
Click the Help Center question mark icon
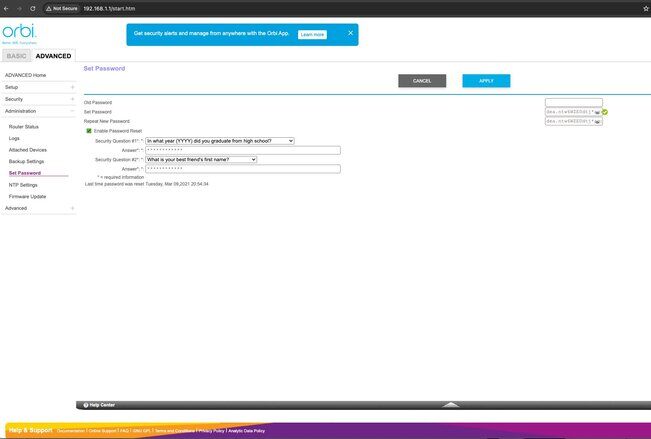click(84, 405)
